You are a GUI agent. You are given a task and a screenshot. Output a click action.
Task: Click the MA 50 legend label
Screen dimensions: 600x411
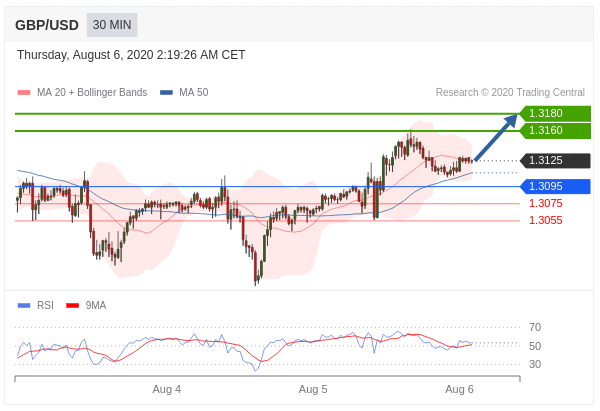[194, 92]
